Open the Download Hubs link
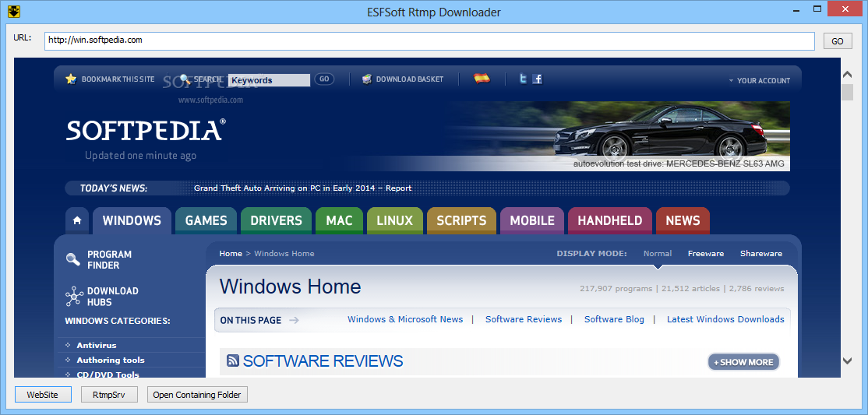 pyautogui.click(x=112, y=297)
